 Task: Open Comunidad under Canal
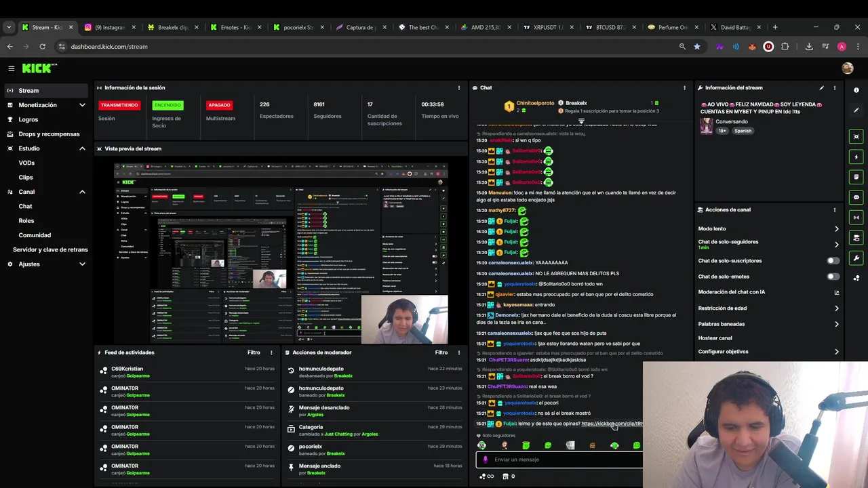[x=35, y=235]
